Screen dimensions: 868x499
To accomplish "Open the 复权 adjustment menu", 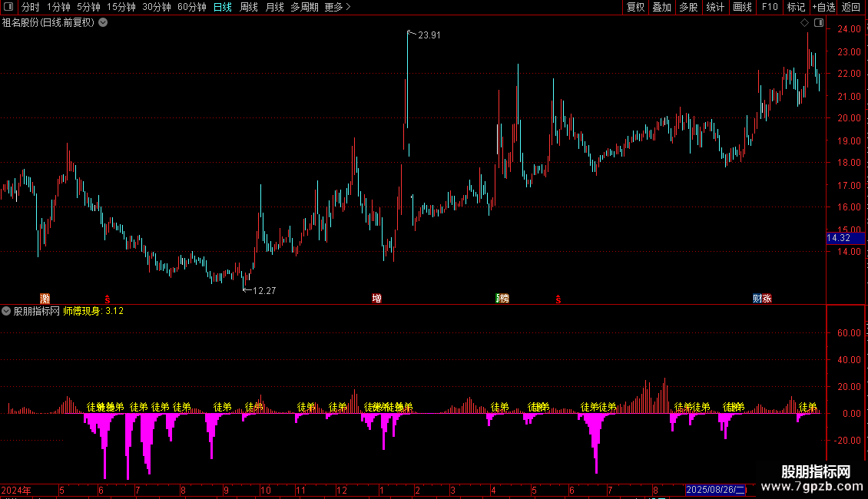I will tap(635, 7).
